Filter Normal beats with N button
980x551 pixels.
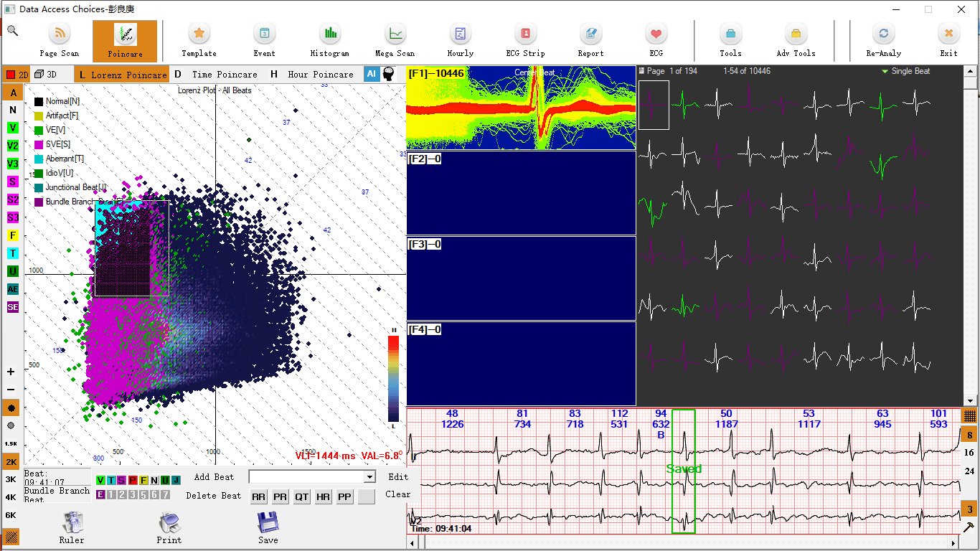coord(13,110)
